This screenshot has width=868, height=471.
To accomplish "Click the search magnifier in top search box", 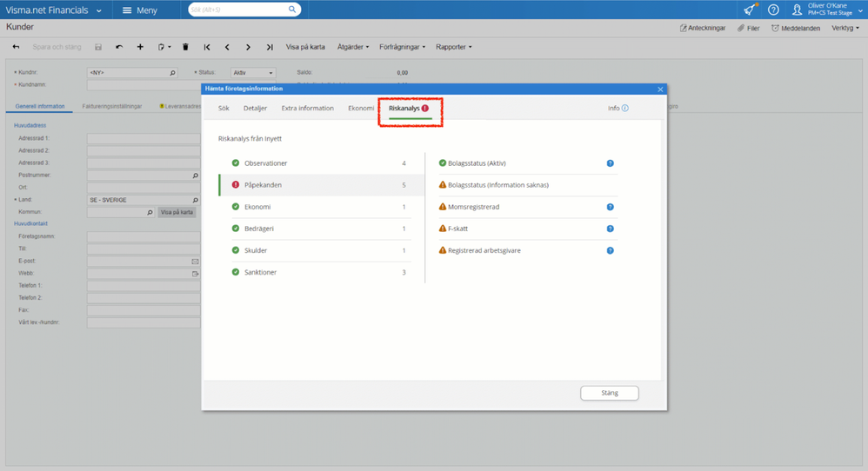I will [x=291, y=10].
